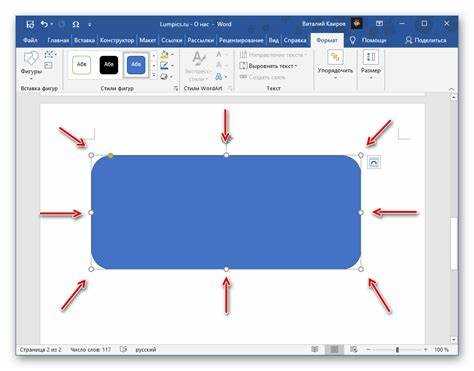Switch to the Вставка tab
Viewport: 474px width, 371px height.
click(84, 40)
